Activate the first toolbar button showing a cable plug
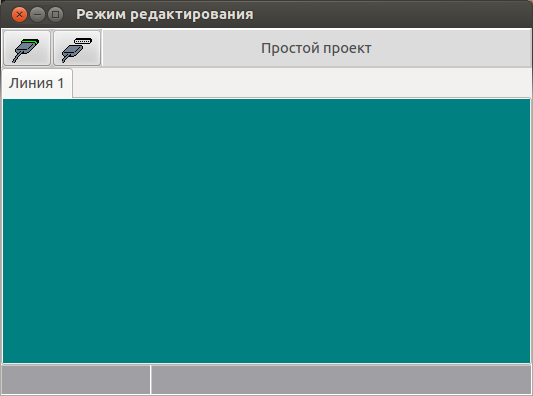 [x=27, y=48]
